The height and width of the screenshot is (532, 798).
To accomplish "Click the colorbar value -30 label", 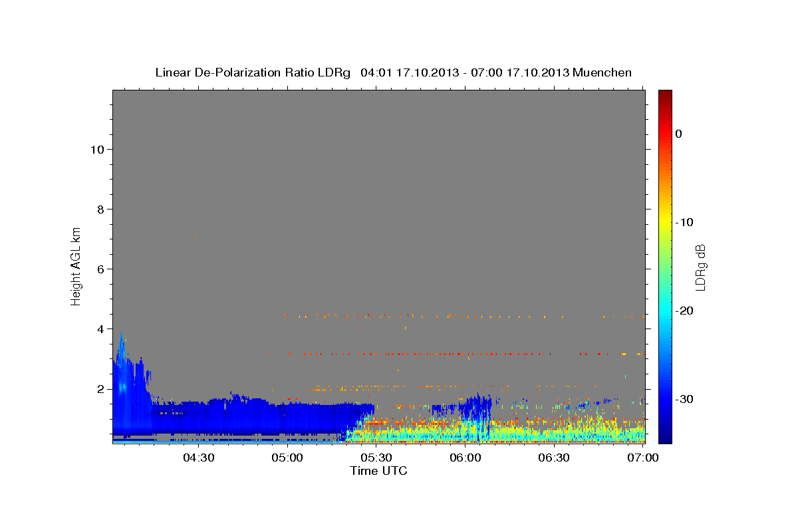I will (x=685, y=399).
